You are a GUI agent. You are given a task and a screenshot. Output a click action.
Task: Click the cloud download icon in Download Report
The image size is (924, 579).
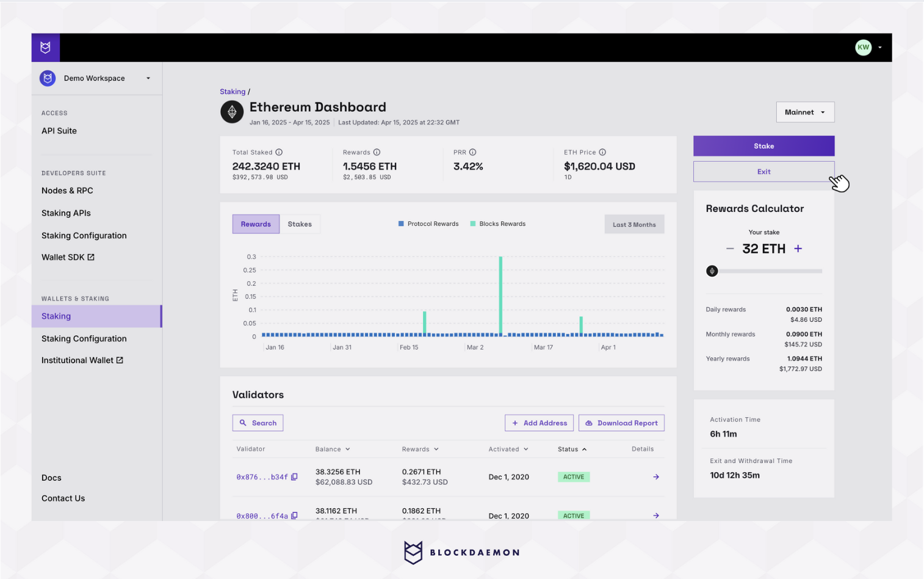click(x=589, y=423)
